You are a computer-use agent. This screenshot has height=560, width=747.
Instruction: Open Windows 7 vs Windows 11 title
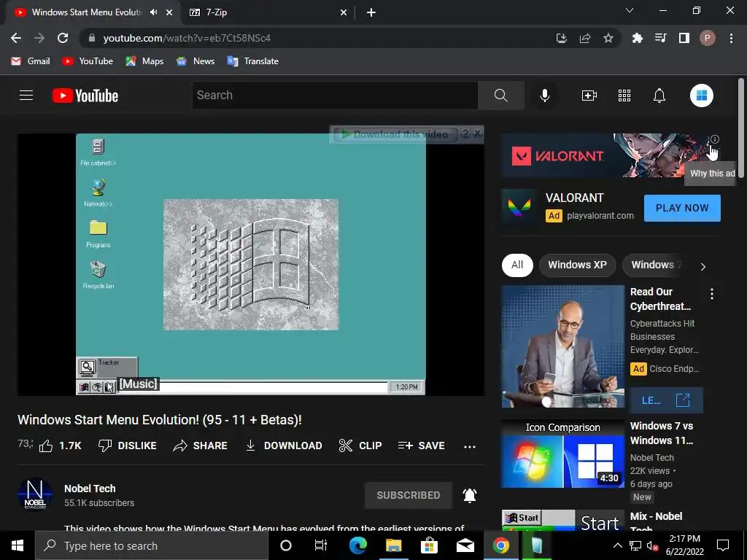pos(661,433)
